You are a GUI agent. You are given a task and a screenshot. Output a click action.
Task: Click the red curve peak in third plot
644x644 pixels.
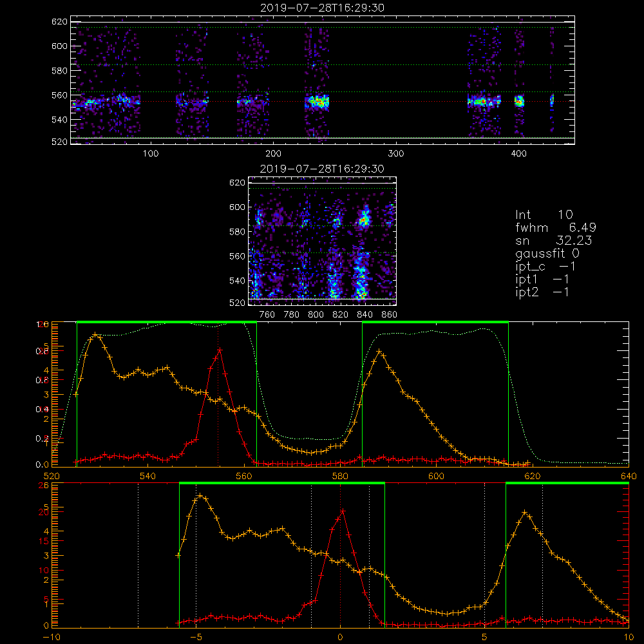pyautogui.click(x=220, y=350)
